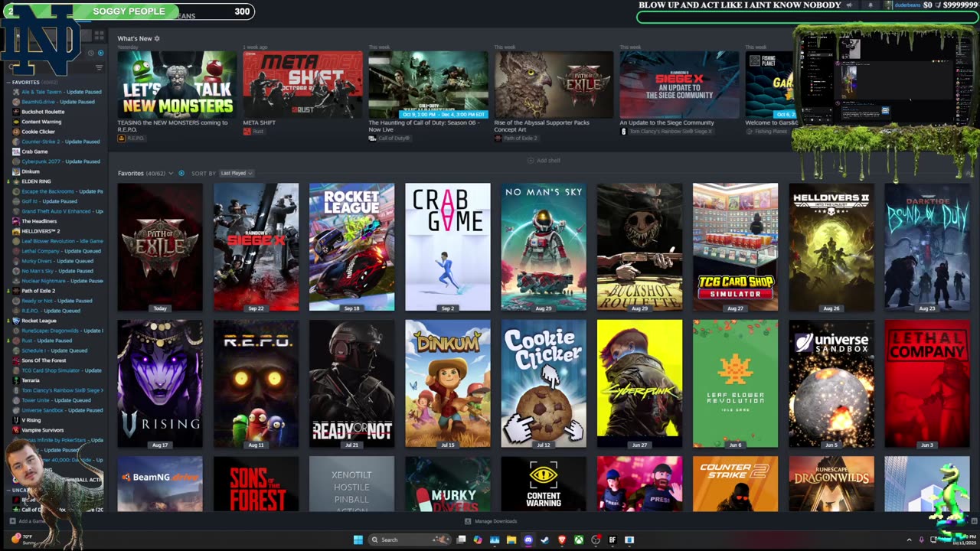Open Path of Exile 2 game cover
The image size is (980, 551).
click(x=160, y=247)
